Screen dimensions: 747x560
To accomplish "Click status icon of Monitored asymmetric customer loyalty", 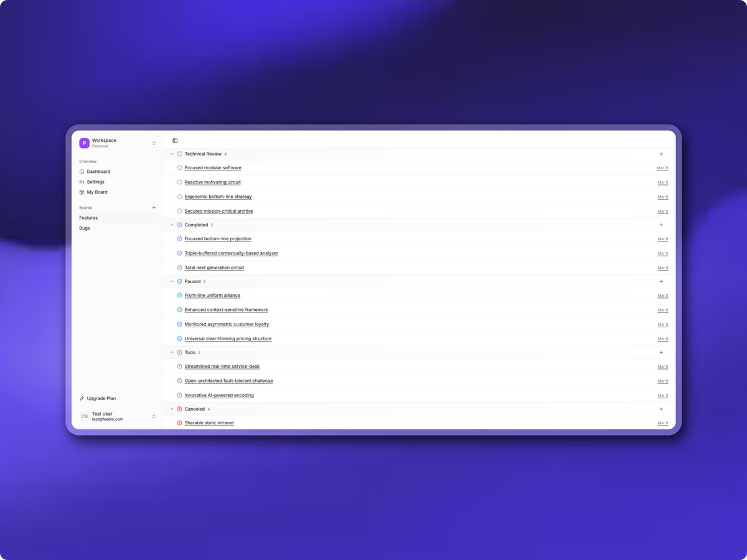I will coord(179,324).
